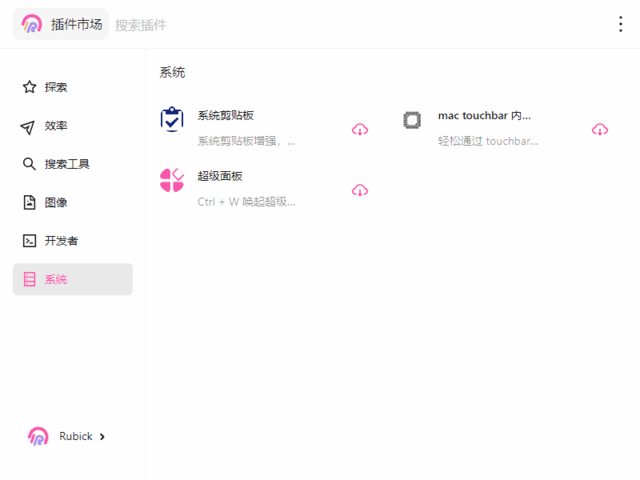This screenshot has height=480, width=640.
Task: Download the 系统剪贴板 plugin
Action: pos(360,129)
